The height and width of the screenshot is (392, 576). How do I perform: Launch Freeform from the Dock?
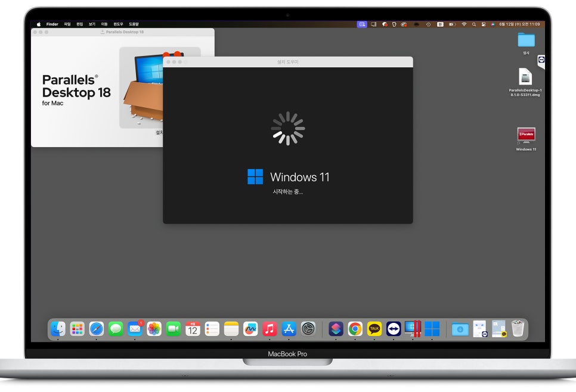(250, 329)
